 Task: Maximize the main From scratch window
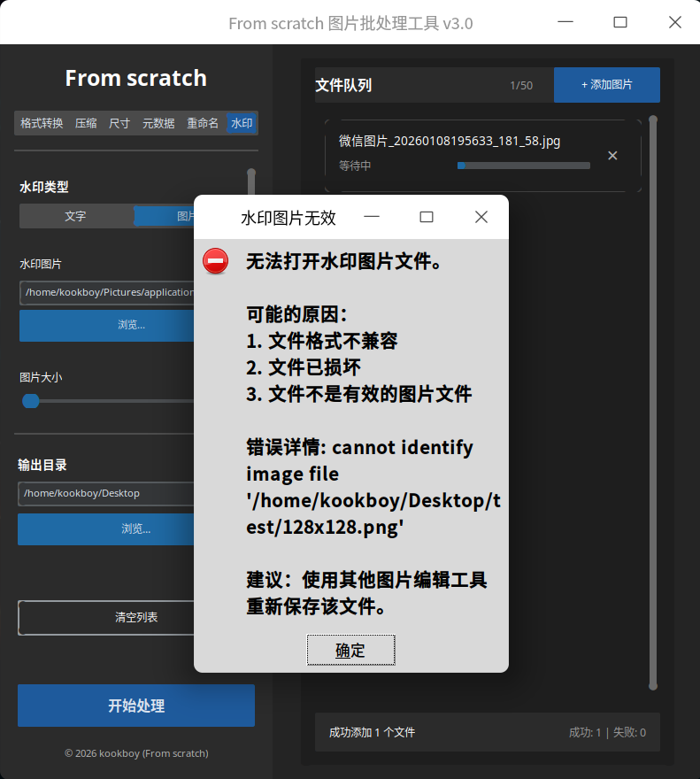(620, 22)
